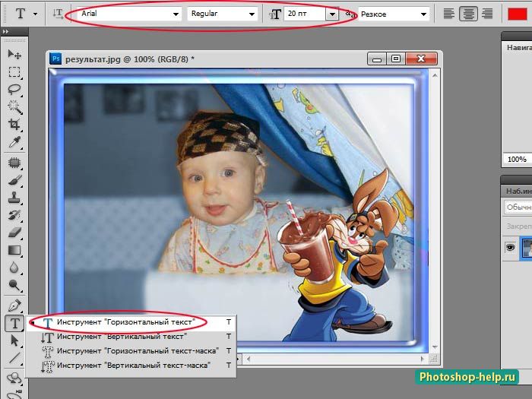This screenshot has width=532, height=399.
Task: Hide the layer with the eye icon
Action: point(510,247)
